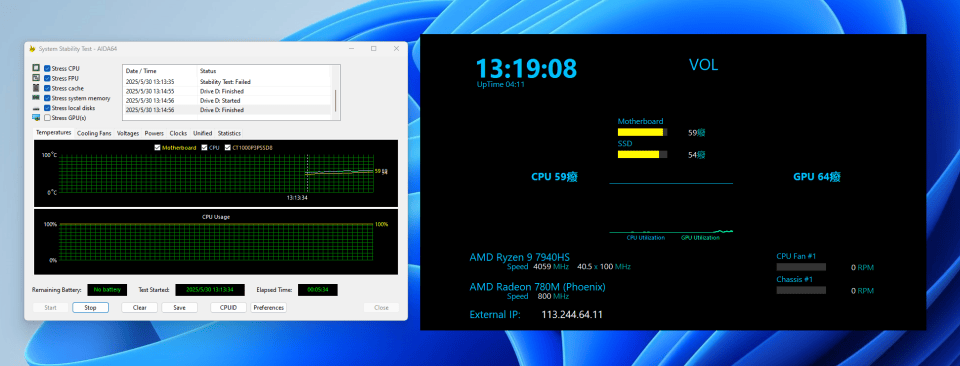Click the monitor icon beside Stress GPU(s)
960x366 pixels.
[x=36, y=118]
